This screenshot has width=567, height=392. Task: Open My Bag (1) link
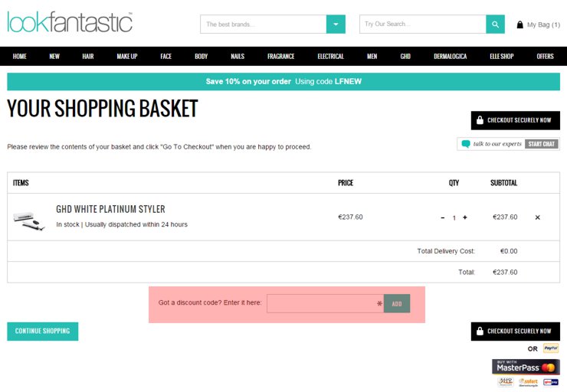(x=538, y=24)
